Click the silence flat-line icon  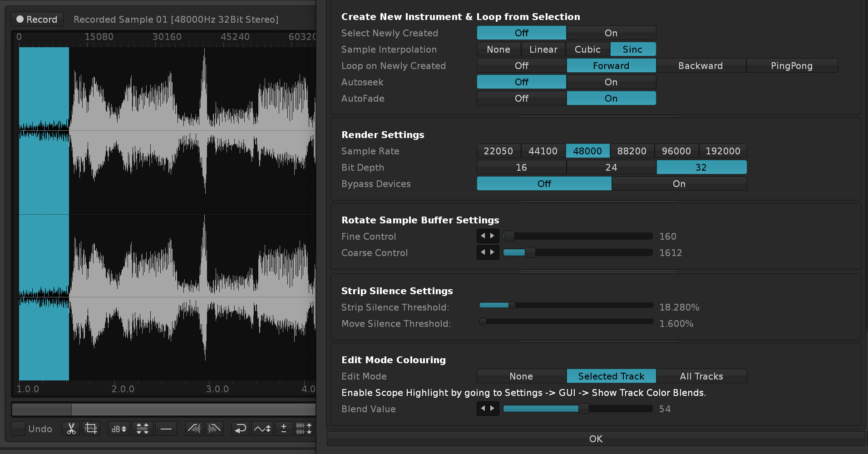pyautogui.click(x=166, y=429)
